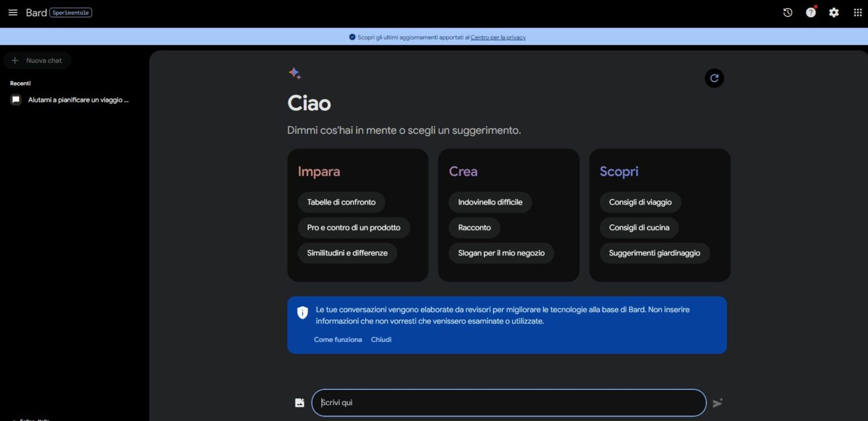Open the help icon with notification dot
The height and width of the screenshot is (421, 868).
coord(810,12)
